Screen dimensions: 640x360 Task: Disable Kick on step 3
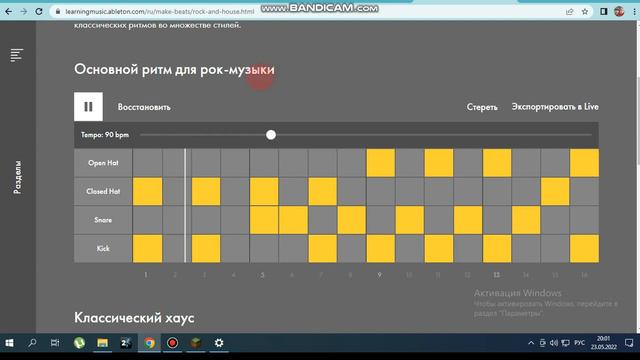click(x=206, y=249)
